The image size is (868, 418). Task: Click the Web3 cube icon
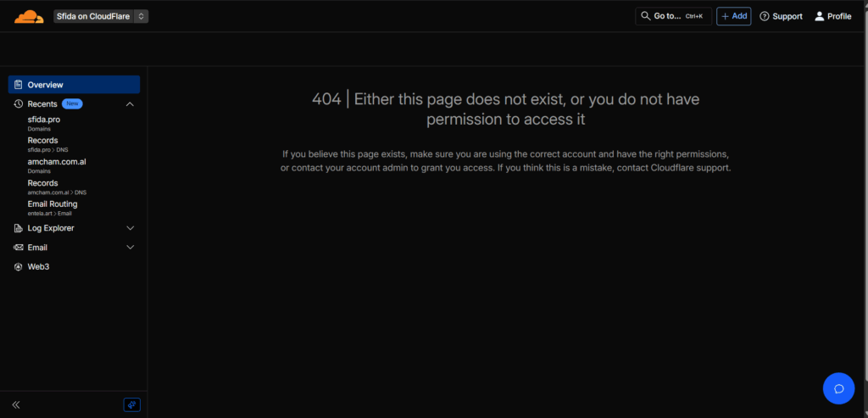click(x=19, y=267)
